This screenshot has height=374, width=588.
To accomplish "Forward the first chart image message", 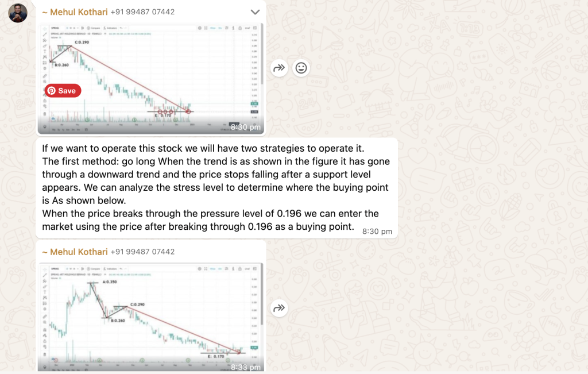I will click(x=279, y=68).
